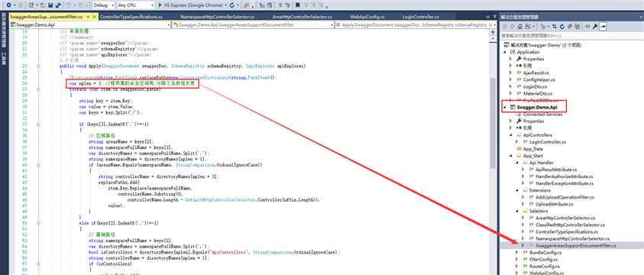The image size is (644, 275).
Task: Expand Properties under Application project
Action: (510, 59)
